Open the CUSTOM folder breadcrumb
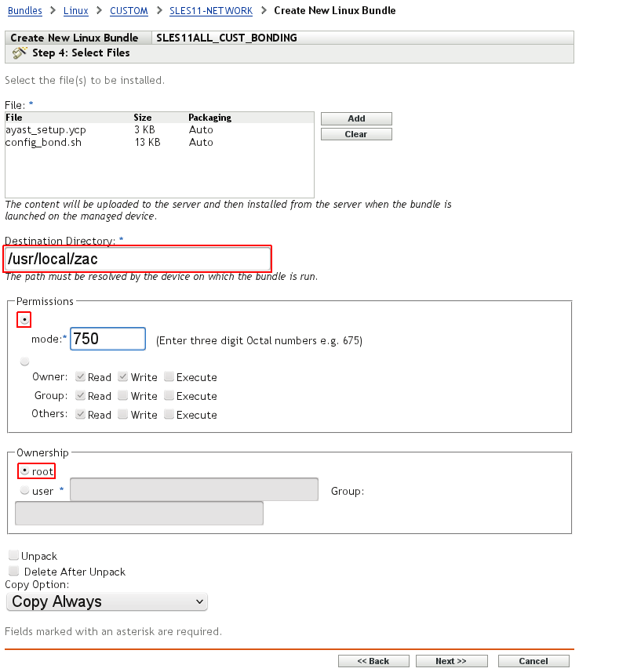 click(x=129, y=11)
